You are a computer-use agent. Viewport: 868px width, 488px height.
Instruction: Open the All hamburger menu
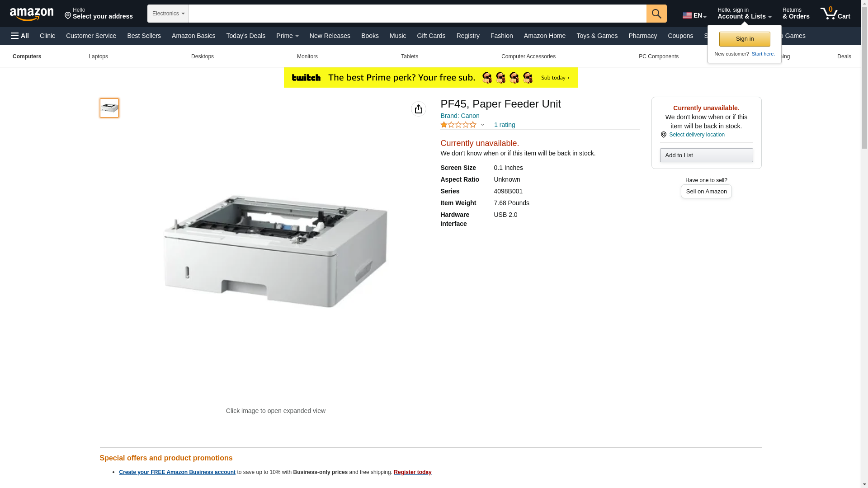(x=20, y=36)
